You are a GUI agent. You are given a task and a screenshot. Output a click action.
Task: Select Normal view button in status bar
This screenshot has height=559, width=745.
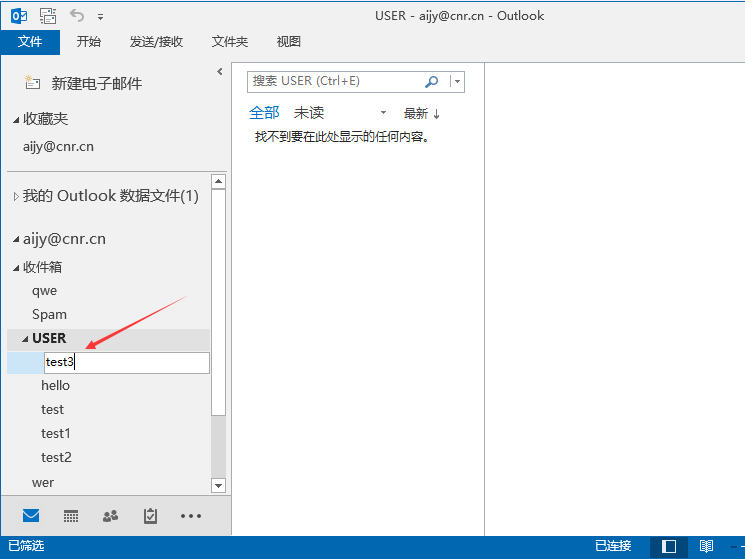669,547
